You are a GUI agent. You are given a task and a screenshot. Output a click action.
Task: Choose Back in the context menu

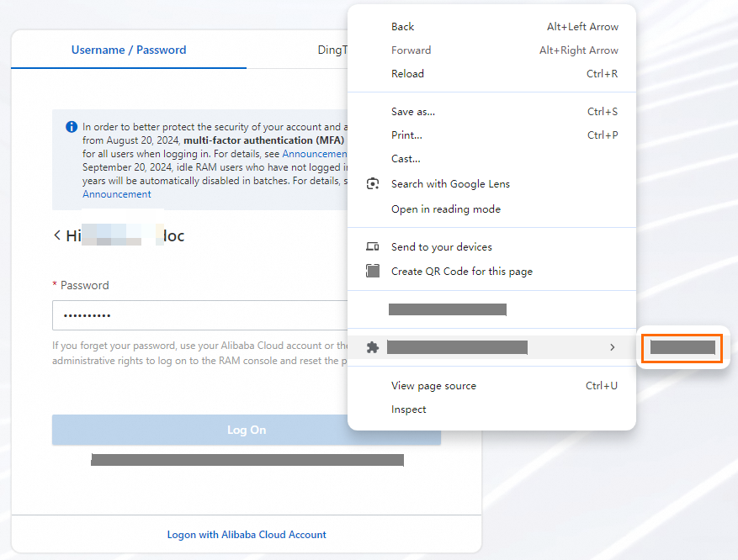click(491, 27)
